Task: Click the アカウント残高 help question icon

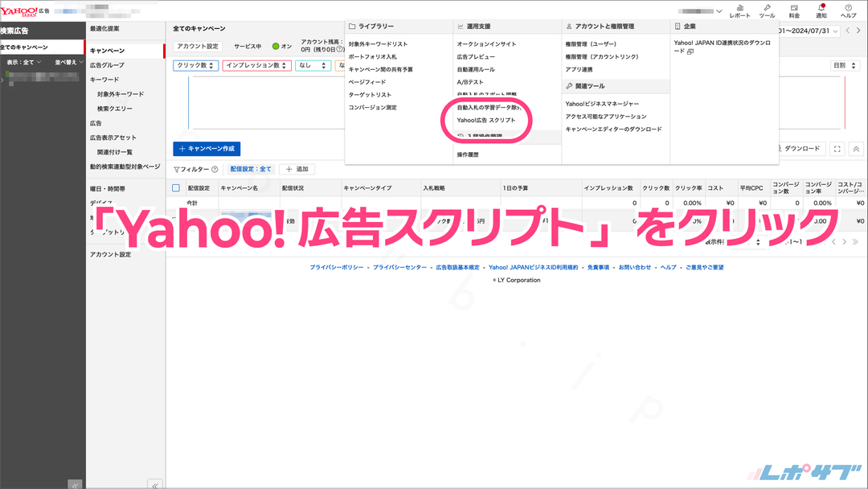Action: (341, 50)
